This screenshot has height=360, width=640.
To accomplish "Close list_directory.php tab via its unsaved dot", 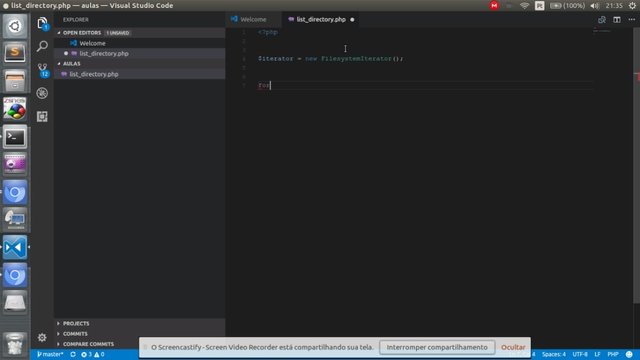I will [x=352, y=20].
